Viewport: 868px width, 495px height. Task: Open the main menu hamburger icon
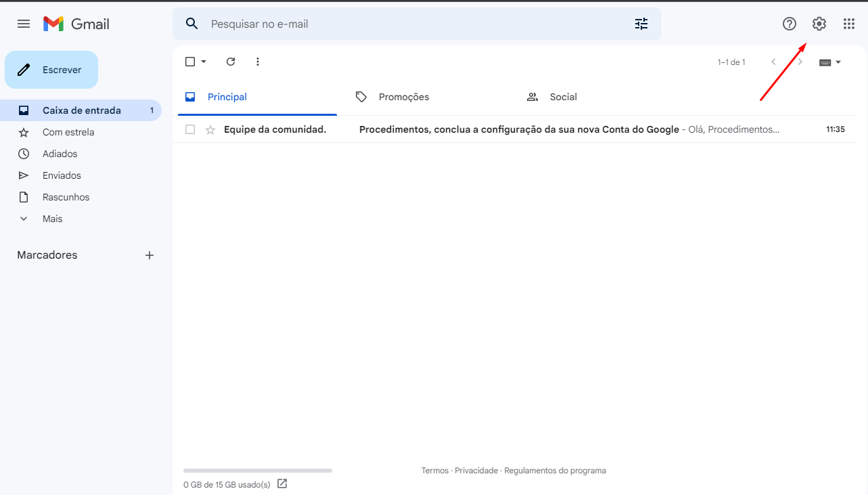(x=24, y=24)
